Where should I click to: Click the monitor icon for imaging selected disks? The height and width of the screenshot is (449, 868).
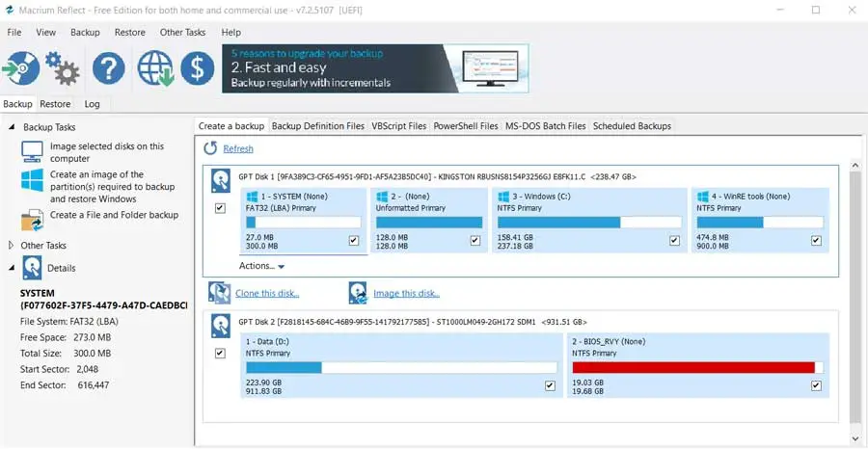32,151
